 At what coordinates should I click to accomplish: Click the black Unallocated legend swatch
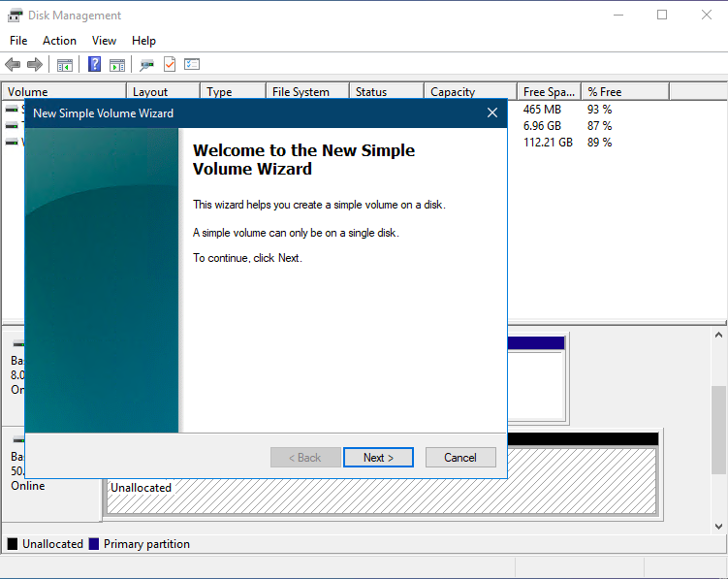click(x=13, y=544)
